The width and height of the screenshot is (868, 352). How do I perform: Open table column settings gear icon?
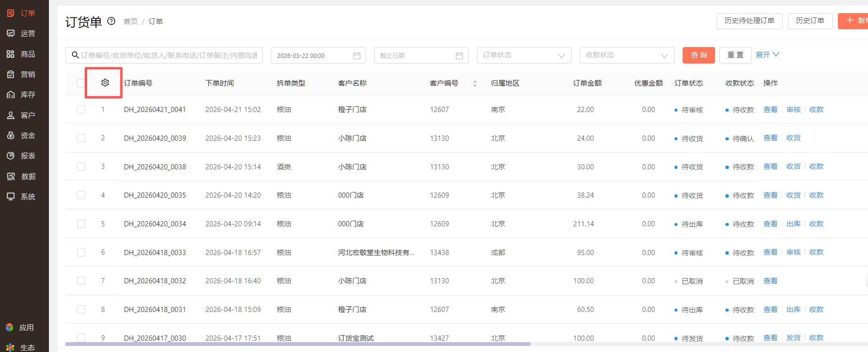click(x=105, y=83)
